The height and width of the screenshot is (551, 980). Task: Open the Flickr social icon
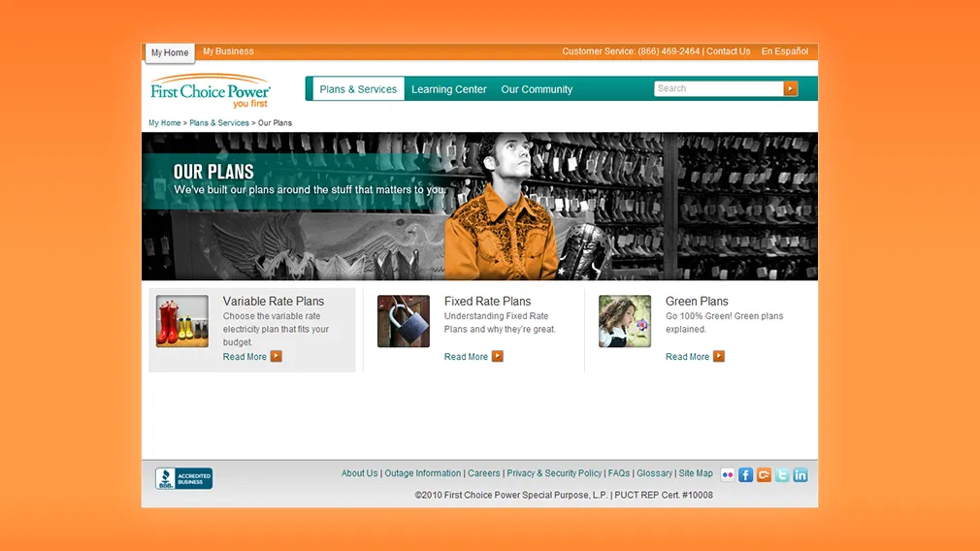tap(727, 474)
